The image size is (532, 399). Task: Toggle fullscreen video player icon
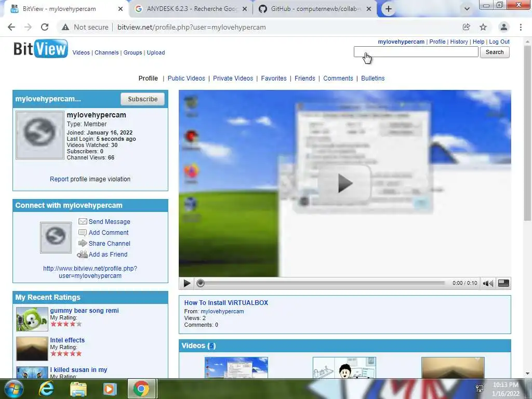point(503,283)
